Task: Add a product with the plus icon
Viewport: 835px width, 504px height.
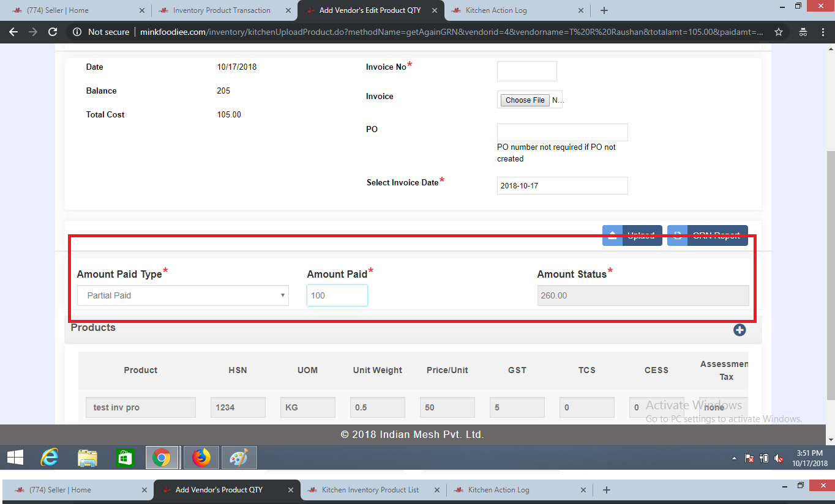Action: pos(740,330)
